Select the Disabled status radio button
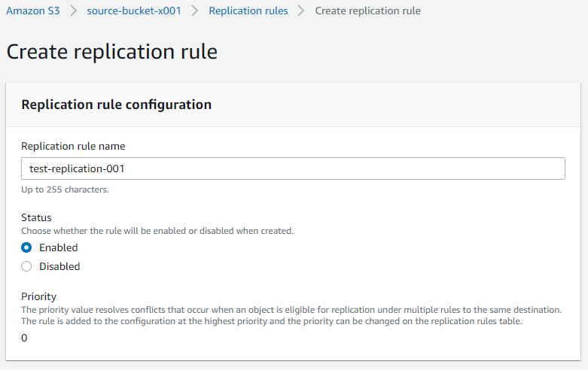 coord(26,266)
